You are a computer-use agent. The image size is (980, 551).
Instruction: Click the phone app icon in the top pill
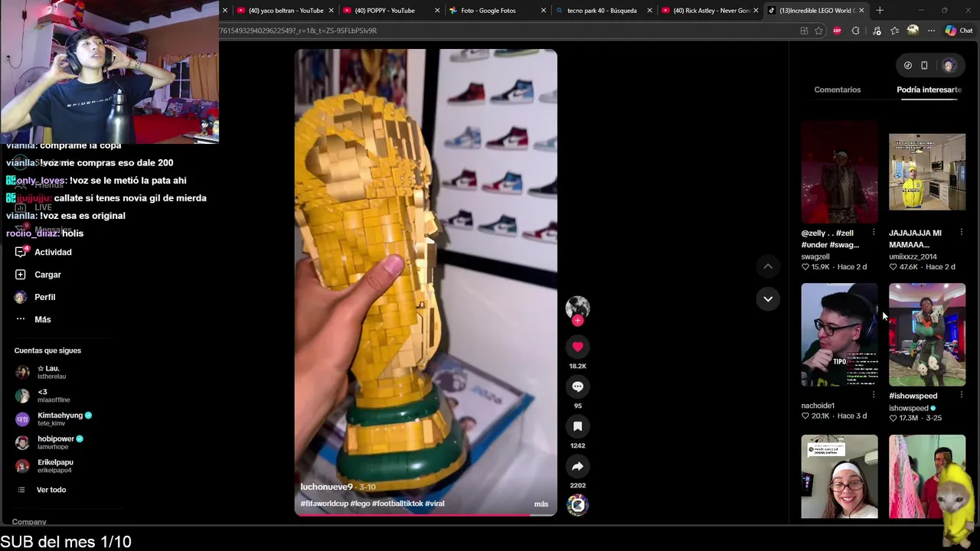[924, 65]
